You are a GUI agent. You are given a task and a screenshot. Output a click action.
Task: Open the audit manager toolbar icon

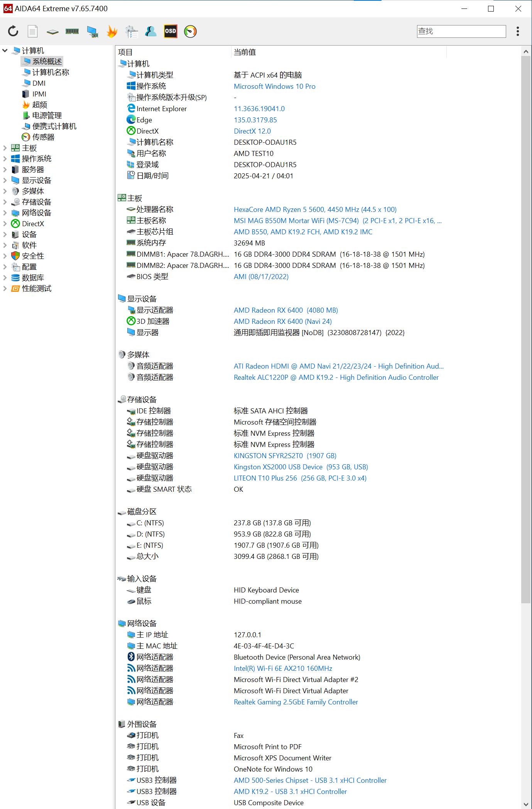(x=132, y=32)
